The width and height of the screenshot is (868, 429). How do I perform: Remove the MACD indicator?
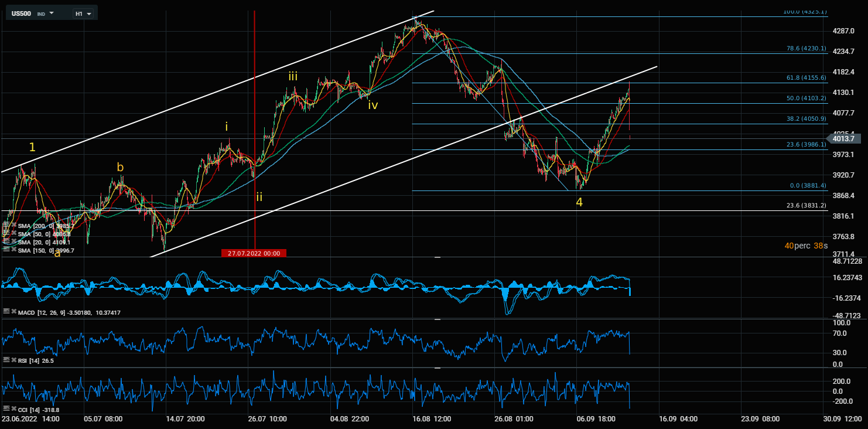coord(14,312)
